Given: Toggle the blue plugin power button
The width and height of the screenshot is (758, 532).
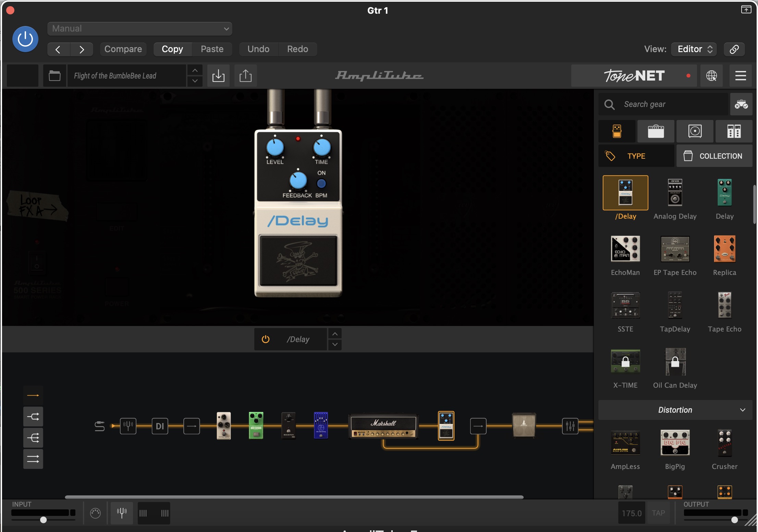Looking at the screenshot, I should 25,39.
